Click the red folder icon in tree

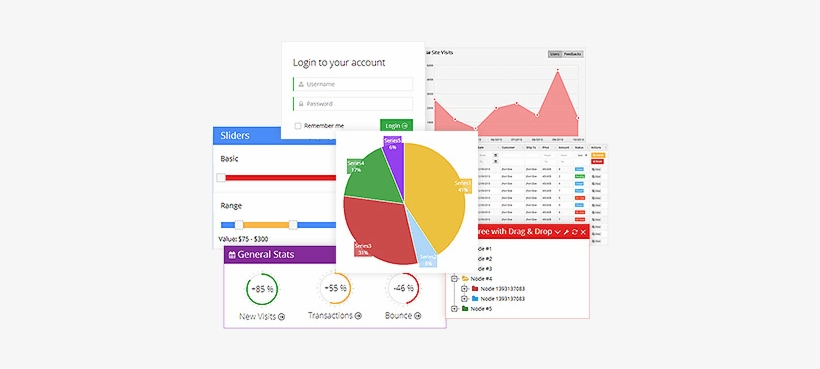click(x=475, y=289)
